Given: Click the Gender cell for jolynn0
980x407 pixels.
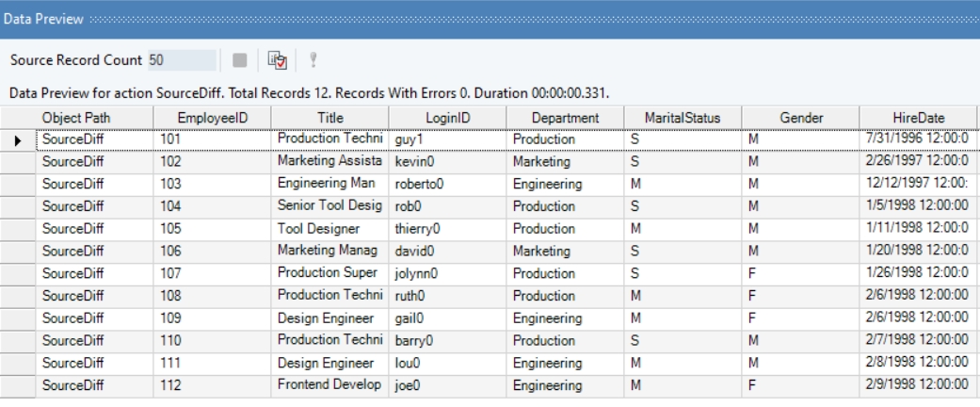Looking at the screenshot, I should pyautogui.click(x=800, y=274).
